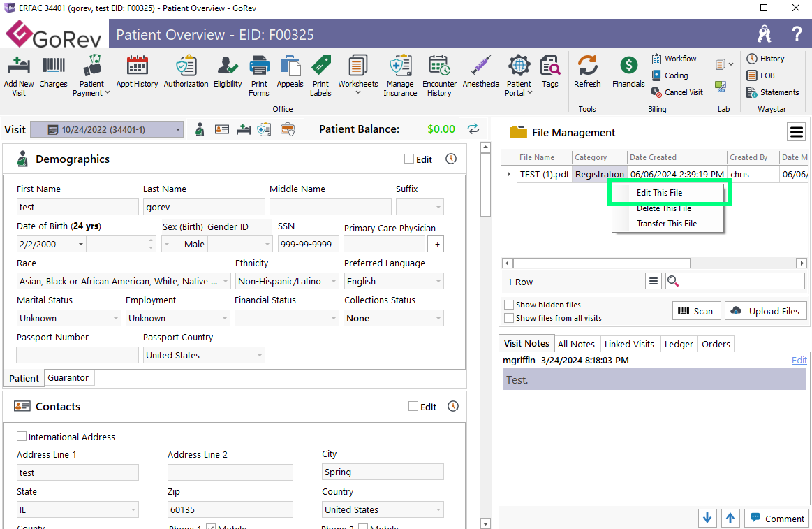The width and height of the screenshot is (812, 529).
Task: Open the File Management hamburger menu
Action: (797, 132)
